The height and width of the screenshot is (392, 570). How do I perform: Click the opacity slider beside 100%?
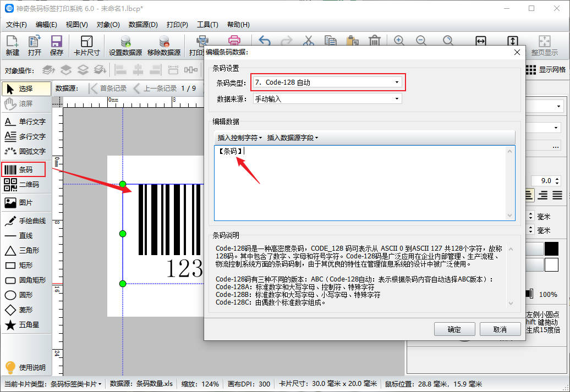(530, 294)
